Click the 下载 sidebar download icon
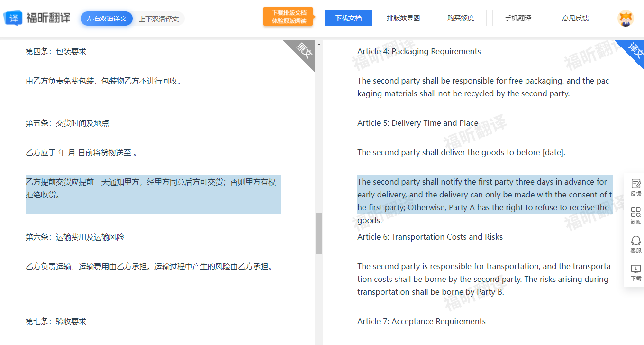Image resolution: width=644 pixels, height=345 pixels. pyautogui.click(x=636, y=272)
